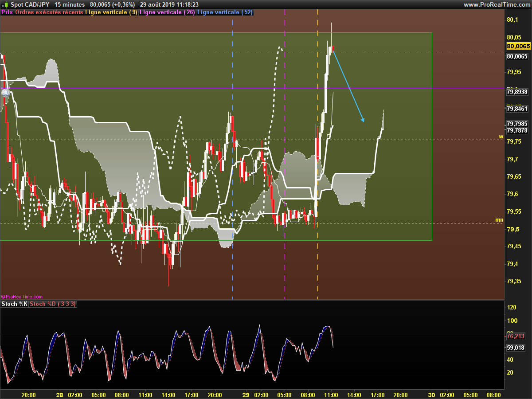Click the © ProRealTime.com link
The image size is (532, 399).
pyautogui.click(x=22, y=297)
